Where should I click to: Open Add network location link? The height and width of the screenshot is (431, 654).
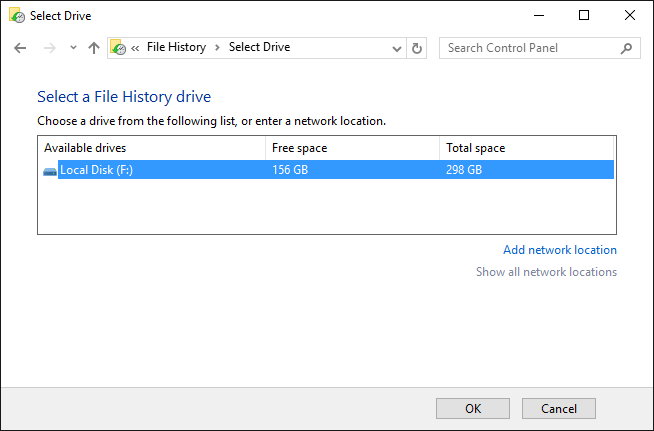(560, 250)
